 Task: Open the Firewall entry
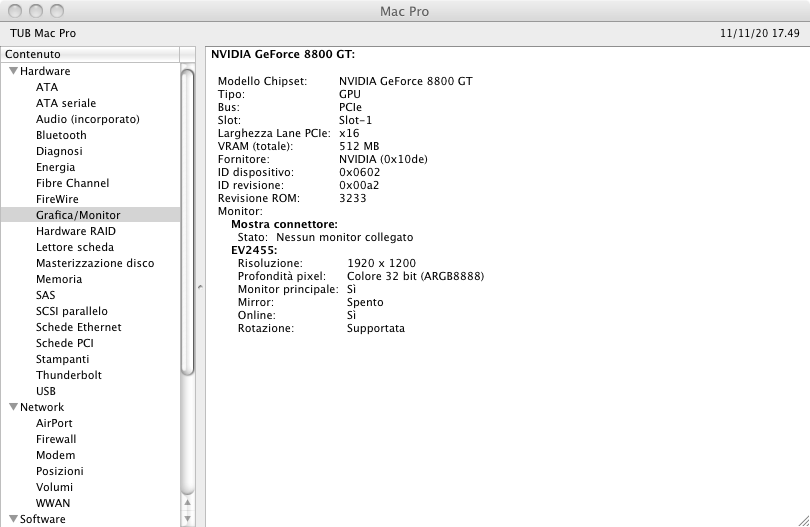(56, 439)
